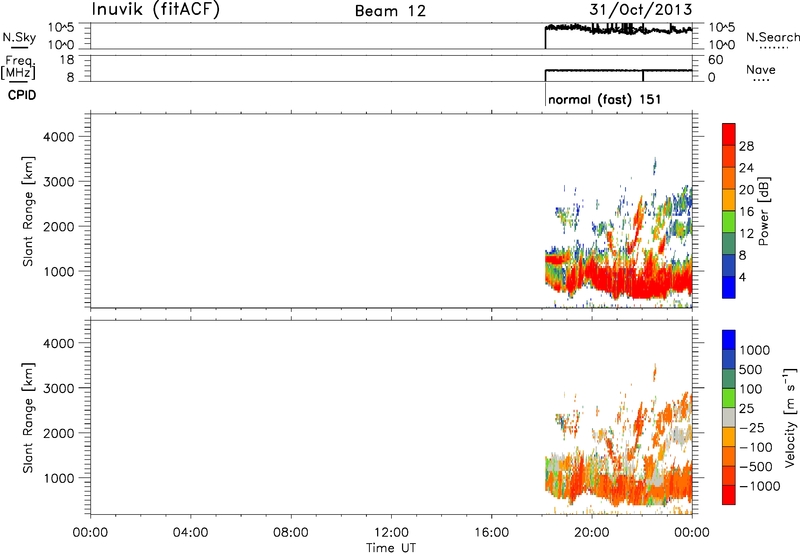Click the date '31/Oct/2013'

click(641, 10)
